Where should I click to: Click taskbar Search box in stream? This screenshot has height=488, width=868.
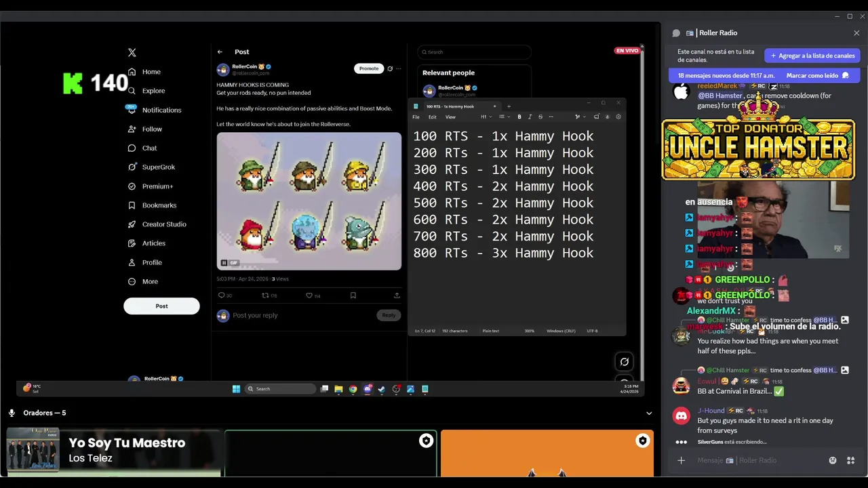[x=280, y=389]
